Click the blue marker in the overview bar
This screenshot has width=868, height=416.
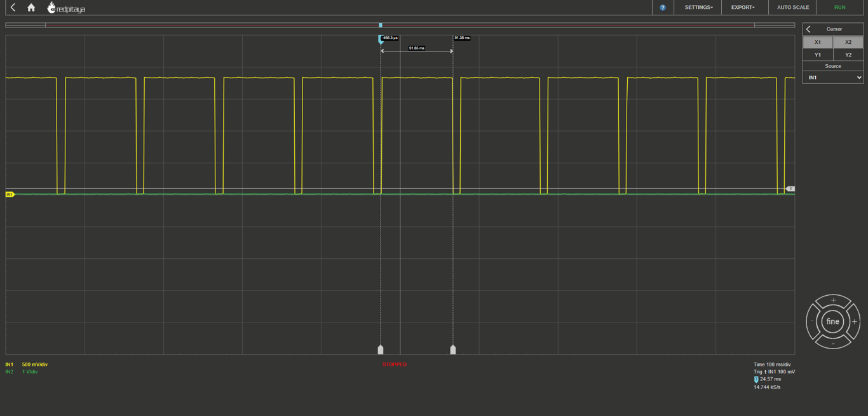tap(381, 25)
